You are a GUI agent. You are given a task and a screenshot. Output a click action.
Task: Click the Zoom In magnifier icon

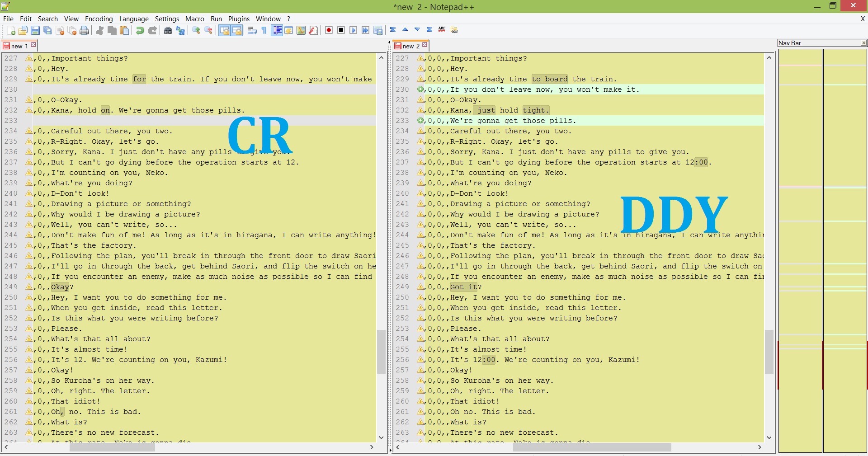tap(196, 30)
